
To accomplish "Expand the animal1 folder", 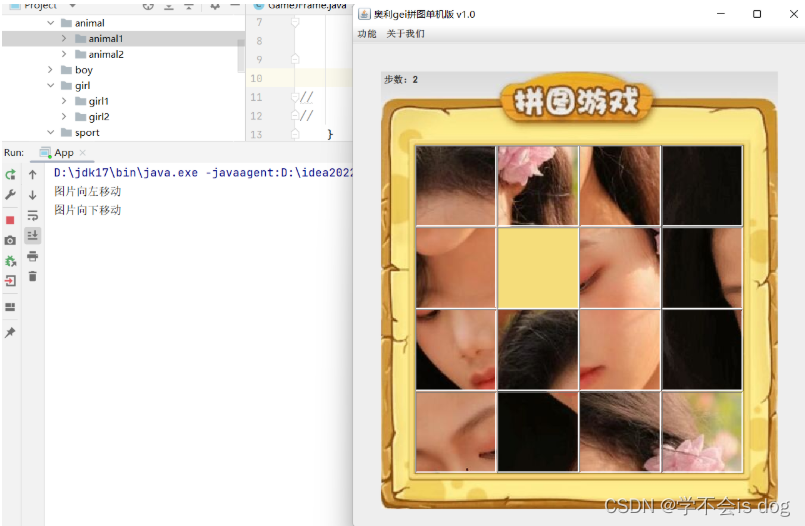I will [x=64, y=38].
